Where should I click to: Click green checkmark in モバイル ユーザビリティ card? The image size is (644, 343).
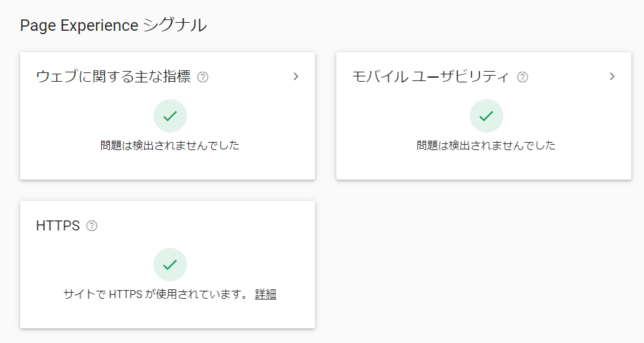[x=486, y=116]
